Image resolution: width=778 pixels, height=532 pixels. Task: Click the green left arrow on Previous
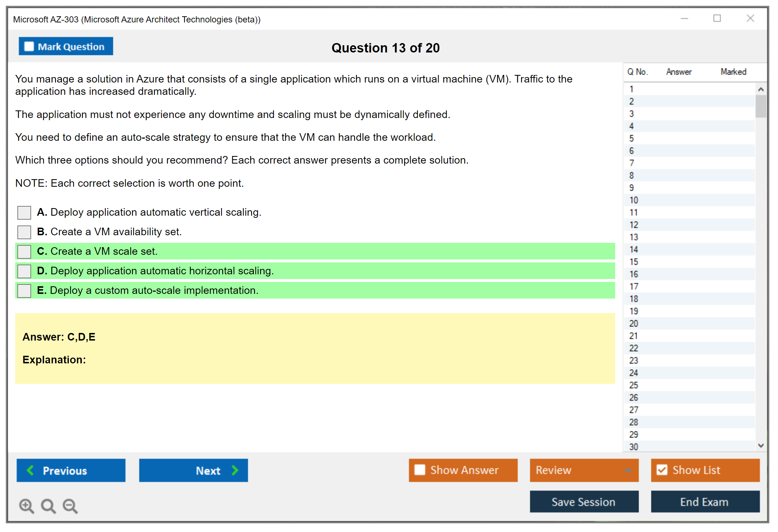30,470
